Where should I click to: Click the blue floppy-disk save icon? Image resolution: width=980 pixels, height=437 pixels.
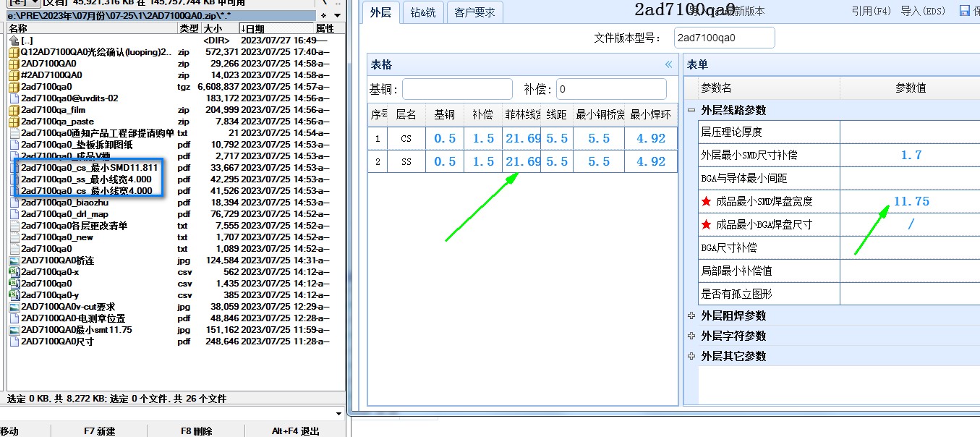[x=965, y=11]
